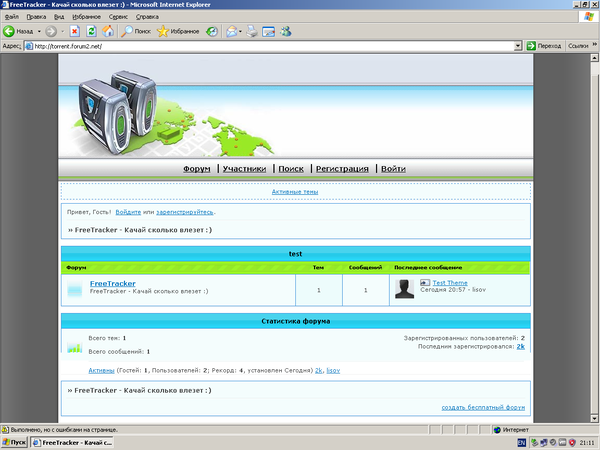
Task: Open the Back button history dropdown arrow
Action: [39, 31]
